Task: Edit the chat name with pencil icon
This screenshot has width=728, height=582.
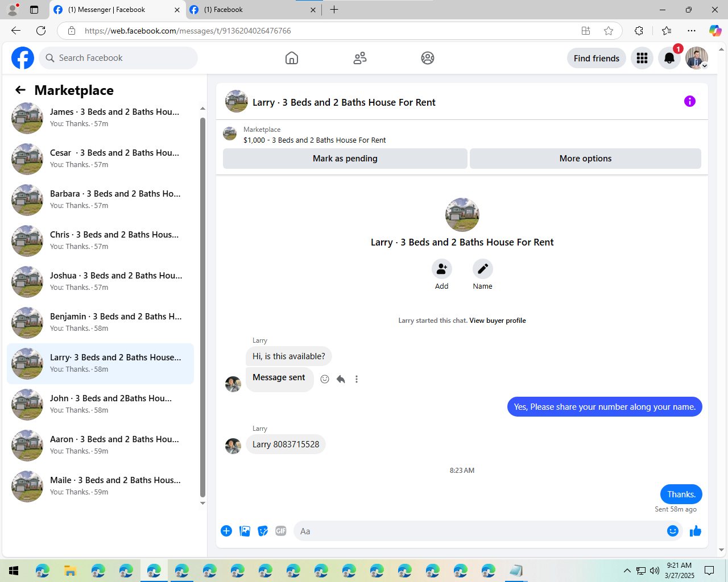Action: click(x=483, y=269)
